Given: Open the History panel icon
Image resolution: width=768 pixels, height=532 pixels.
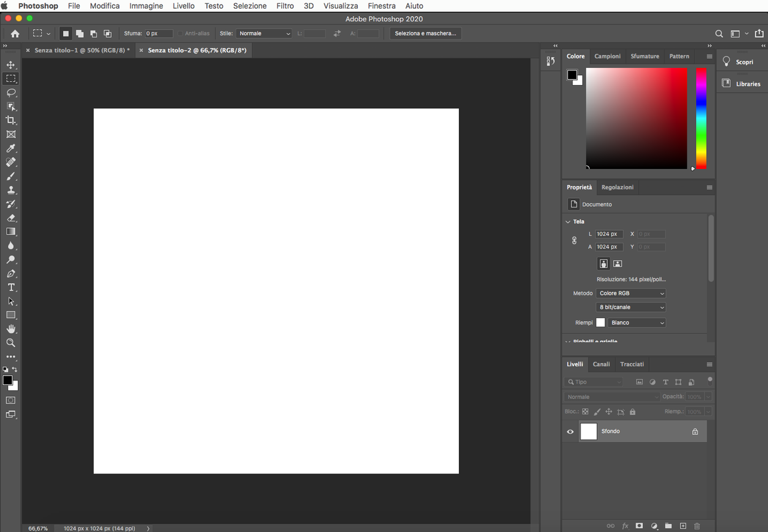Looking at the screenshot, I should (551, 61).
